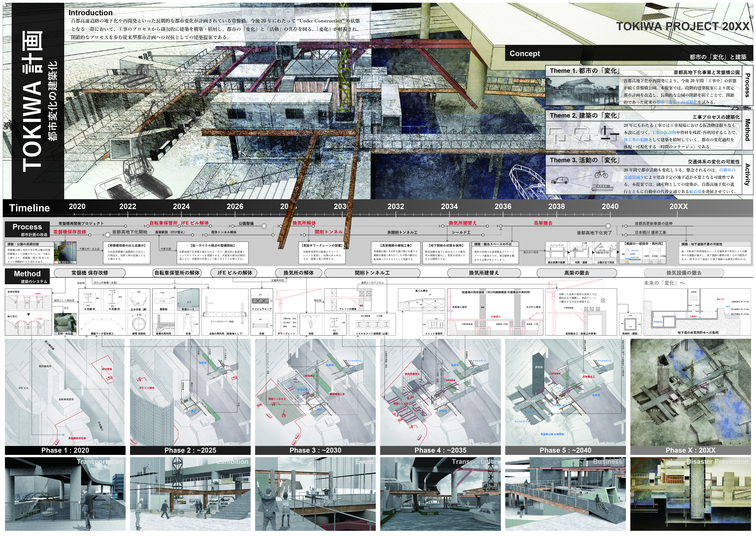This screenshot has height=536, width=756.
Task: Open the Disaster Prevention section thumbnail
Action: pyautogui.click(x=690, y=494)
